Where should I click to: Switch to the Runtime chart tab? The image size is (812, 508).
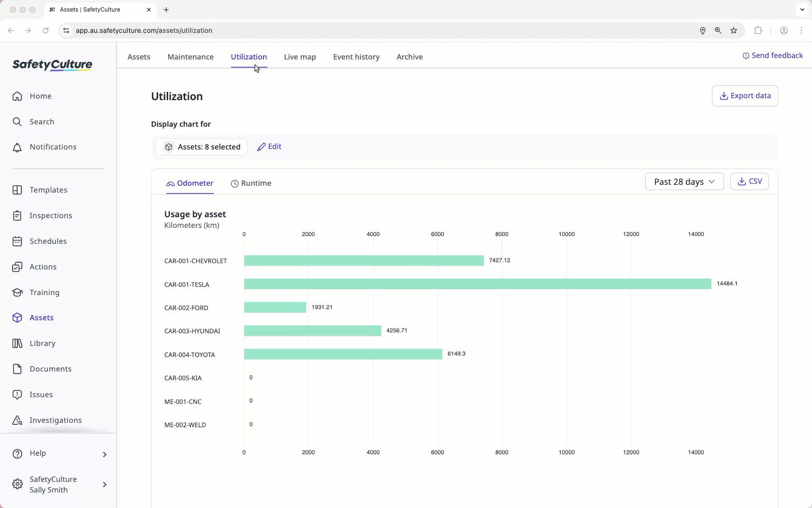pos(251,183)
